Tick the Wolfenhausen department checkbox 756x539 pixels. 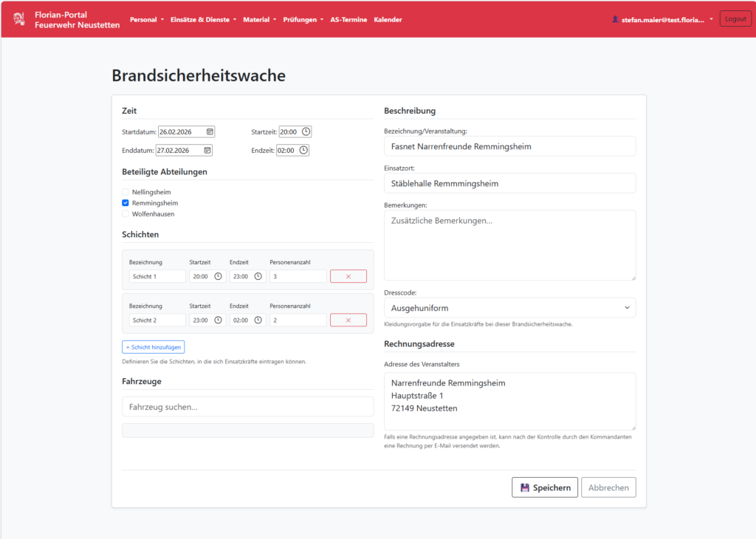[x=126, y=214]
